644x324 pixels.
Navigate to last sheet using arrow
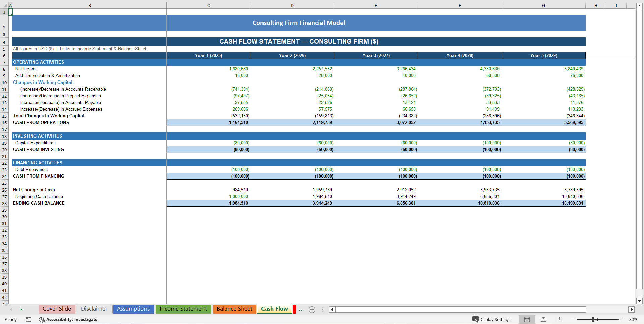coord(21,309)
